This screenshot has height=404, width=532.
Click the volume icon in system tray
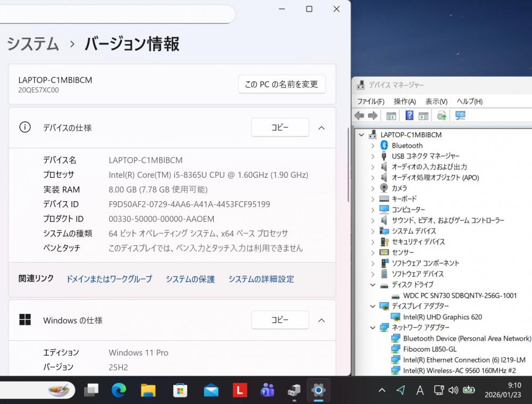pyautogui.click(x=453, y=390)
